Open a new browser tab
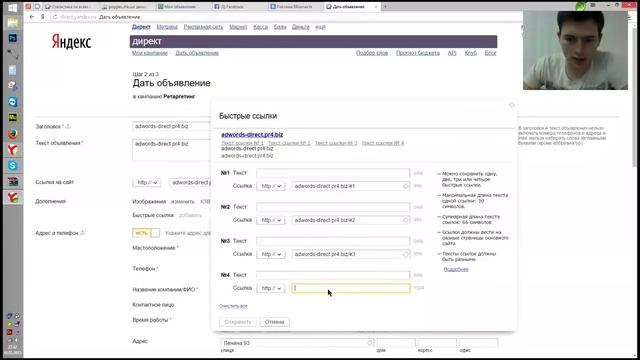The image size is (640, 360). point(385,7)
